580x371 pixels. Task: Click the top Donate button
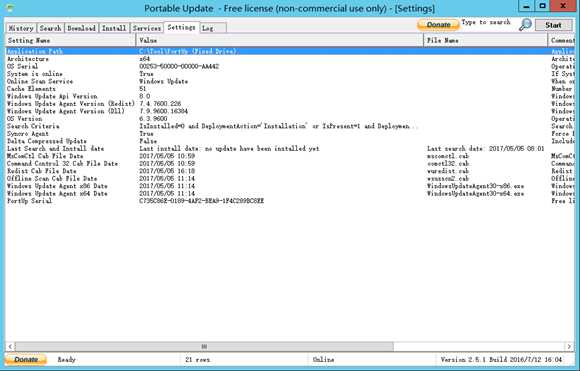pyautogui.click(x=438, y=25)
